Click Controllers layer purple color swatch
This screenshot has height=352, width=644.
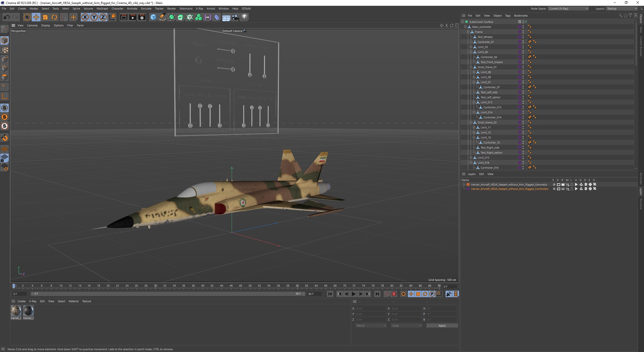coord(468,189)
